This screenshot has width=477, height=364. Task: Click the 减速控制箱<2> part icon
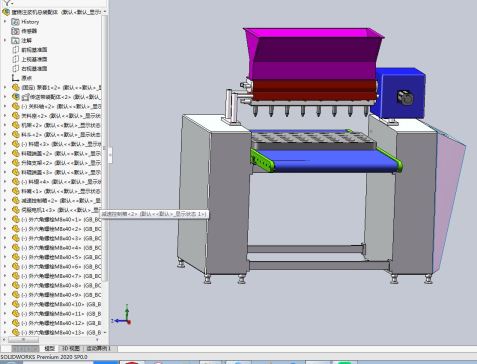point(16,200)
